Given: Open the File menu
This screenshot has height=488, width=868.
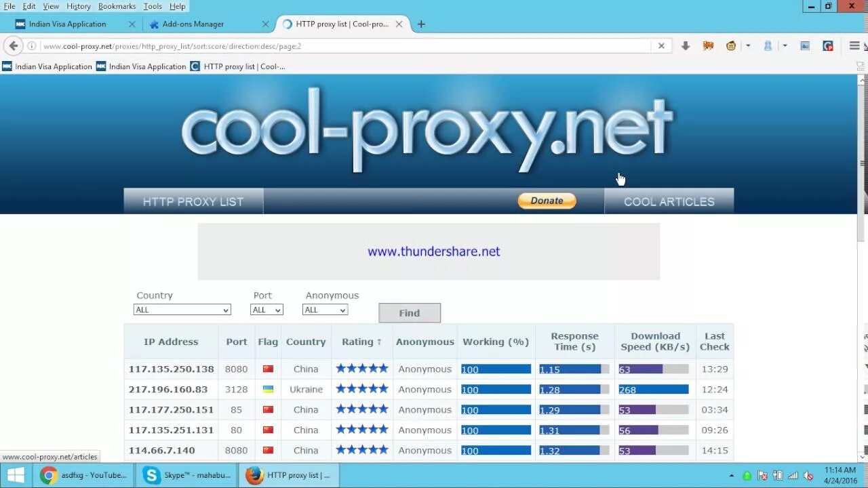Looking at the screenshot, I should tap(9, 6).
